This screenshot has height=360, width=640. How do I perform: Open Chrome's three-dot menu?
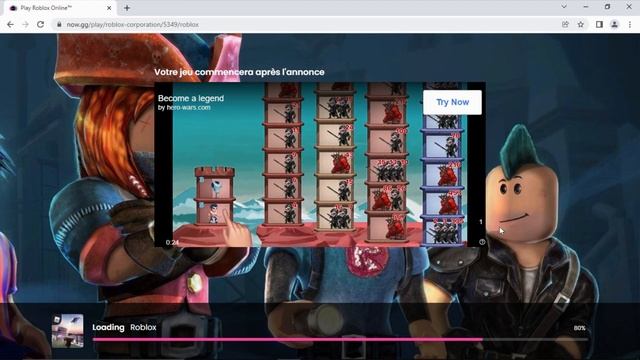coord(630,24)
